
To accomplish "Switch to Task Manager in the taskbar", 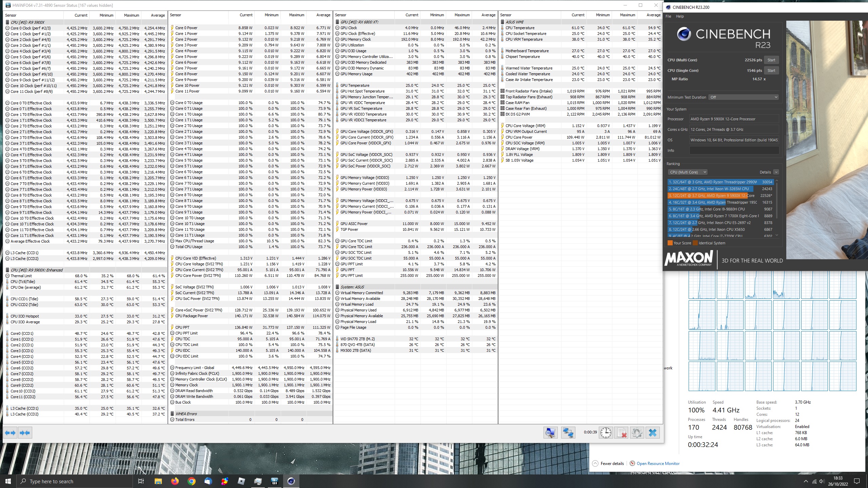I will [258, 481].
